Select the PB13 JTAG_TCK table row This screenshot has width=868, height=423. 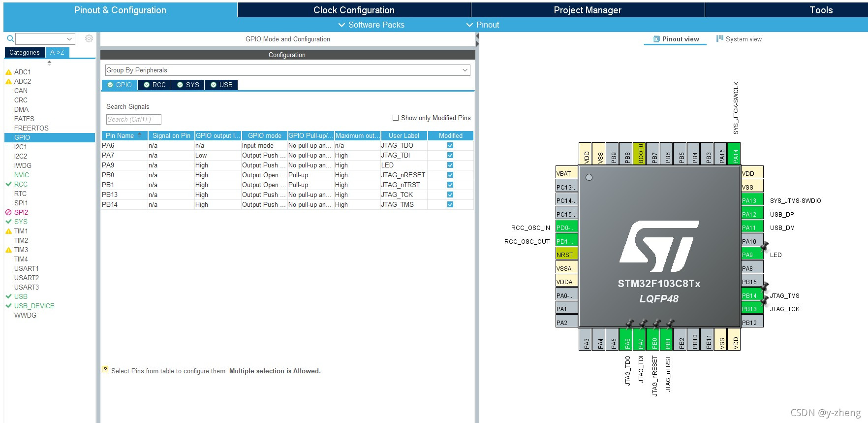[x=287, y=195]
